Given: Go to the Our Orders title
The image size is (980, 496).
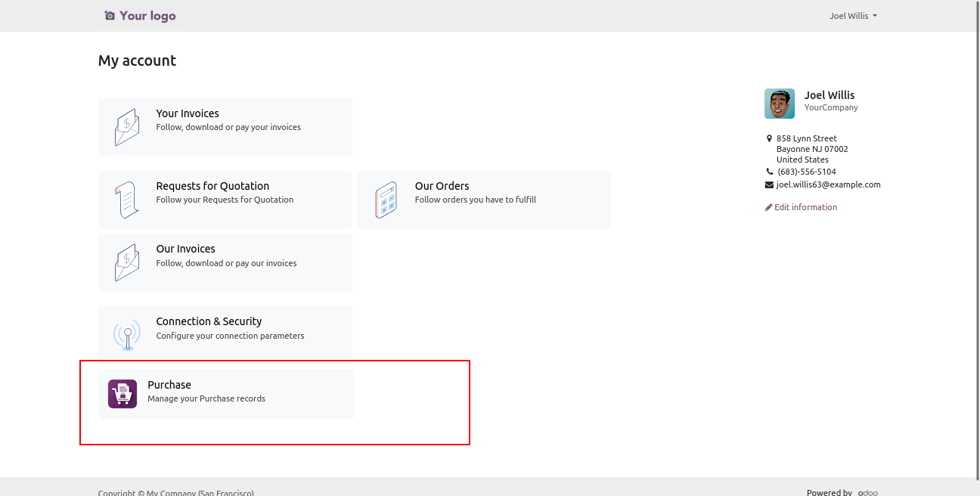Looking at the screenshot, I should pyautogui.click(x=442, y=186).
